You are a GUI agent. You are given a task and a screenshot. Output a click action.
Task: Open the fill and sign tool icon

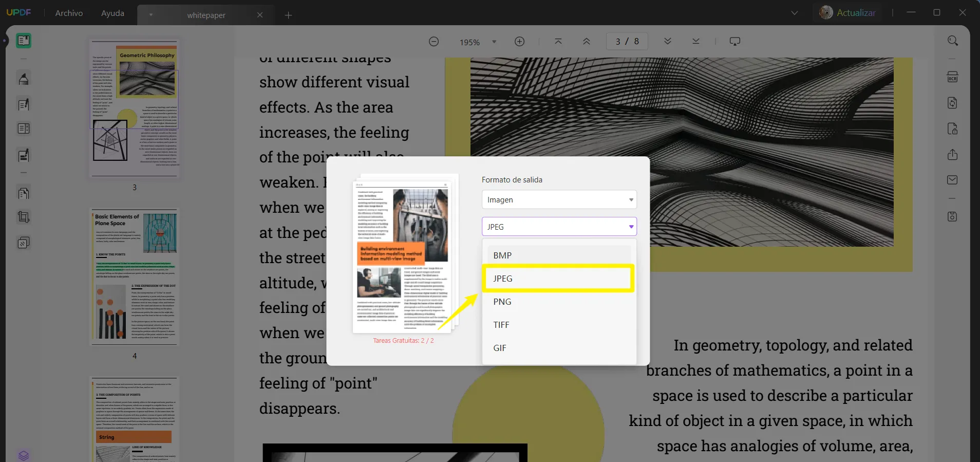(24, 155)
